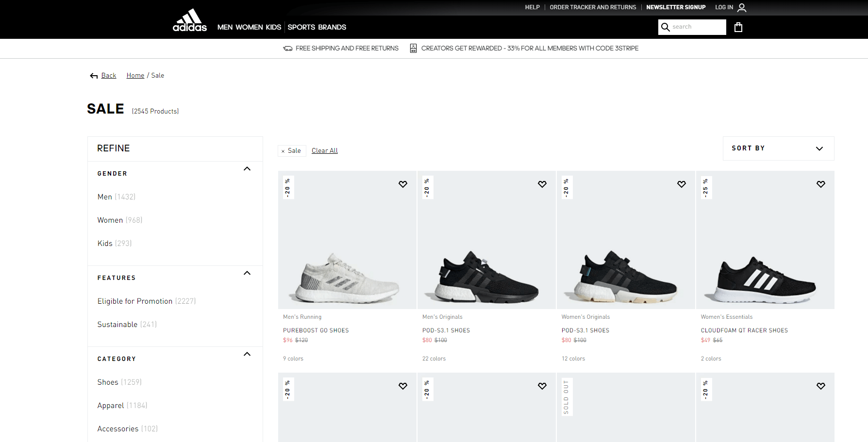Click the search magnifier icon
The width and height of the screenshot is (868, 442).
[x=666, y=27]
